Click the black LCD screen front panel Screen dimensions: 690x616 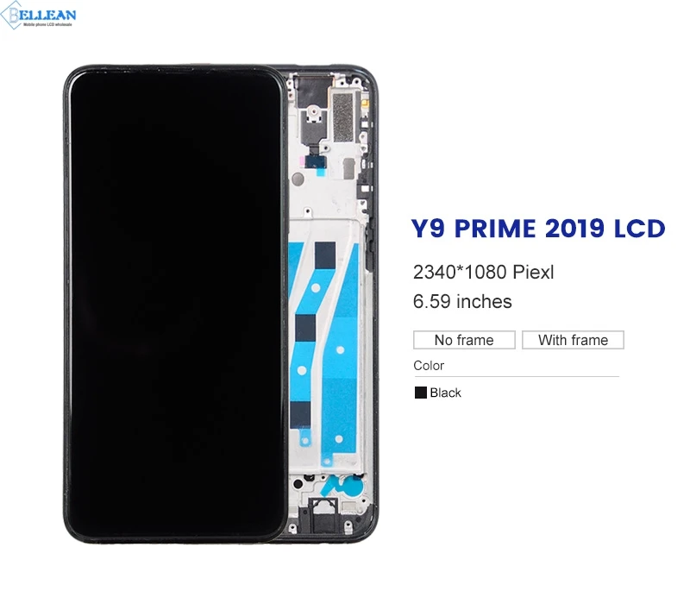pyautogui.click(x=175, y=304)
